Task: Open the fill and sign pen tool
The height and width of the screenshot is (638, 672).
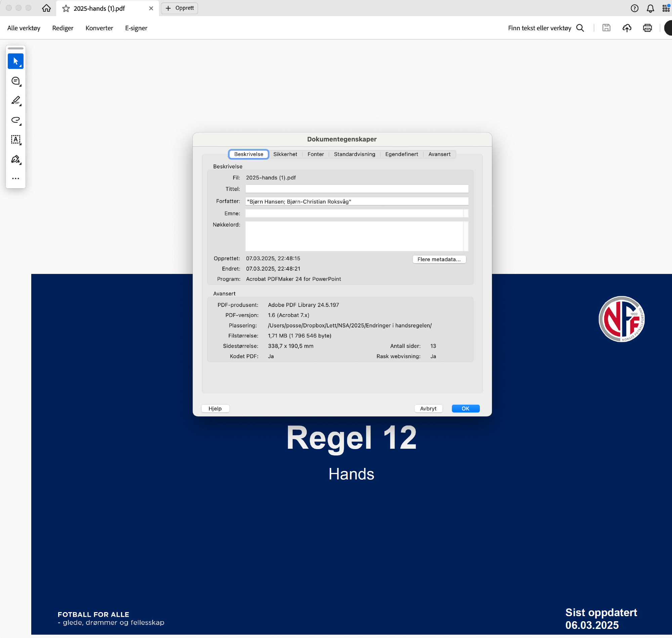Action: [x=16, y=159]
